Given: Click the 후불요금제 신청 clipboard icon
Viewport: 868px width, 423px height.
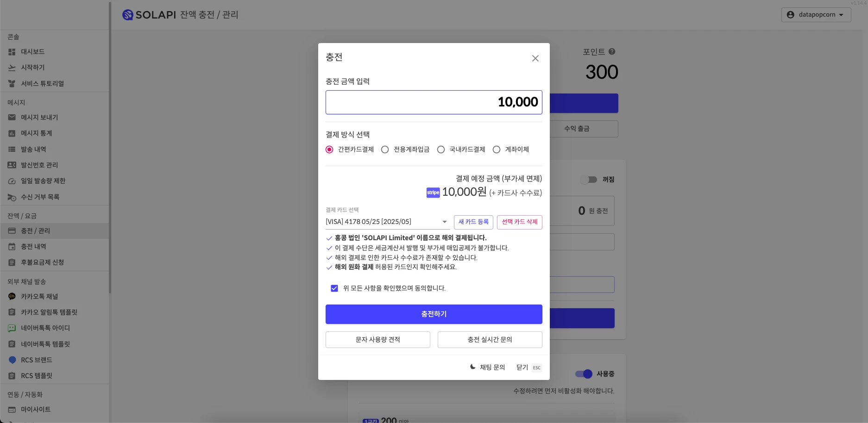Looking at the screenshot, I should [12, 262].
